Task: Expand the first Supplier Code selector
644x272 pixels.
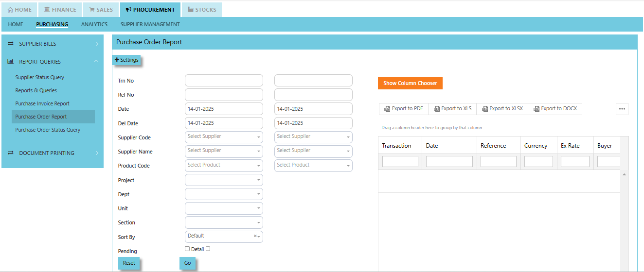Action: point(224,137)
